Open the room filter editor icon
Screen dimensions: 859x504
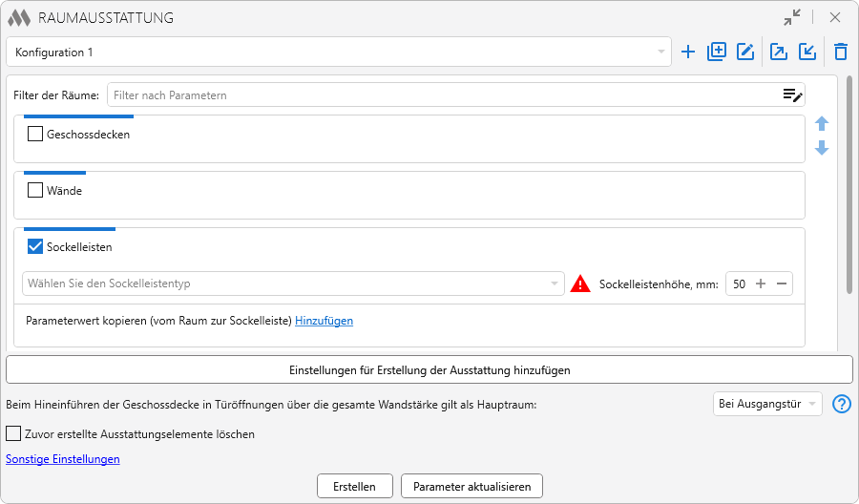pos(792,94)
